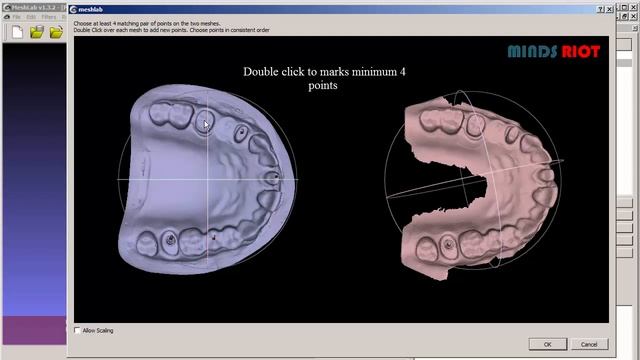Close the meshlab alignment dialog

click(x=609, y=9)
